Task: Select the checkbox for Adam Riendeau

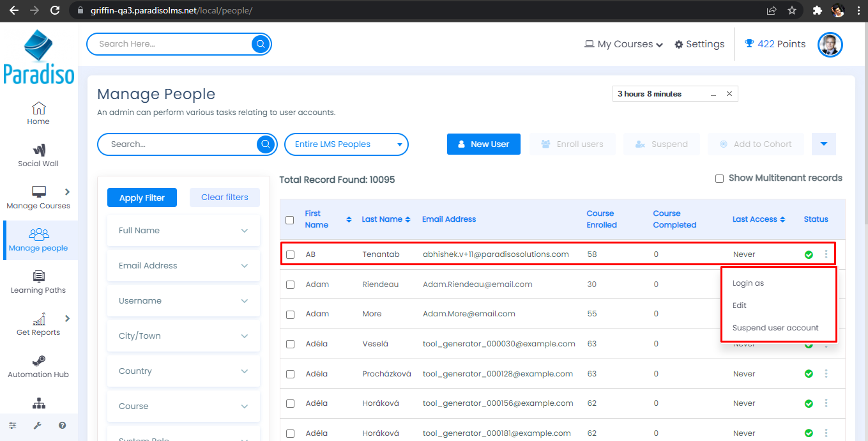Action: click(290, 284)
